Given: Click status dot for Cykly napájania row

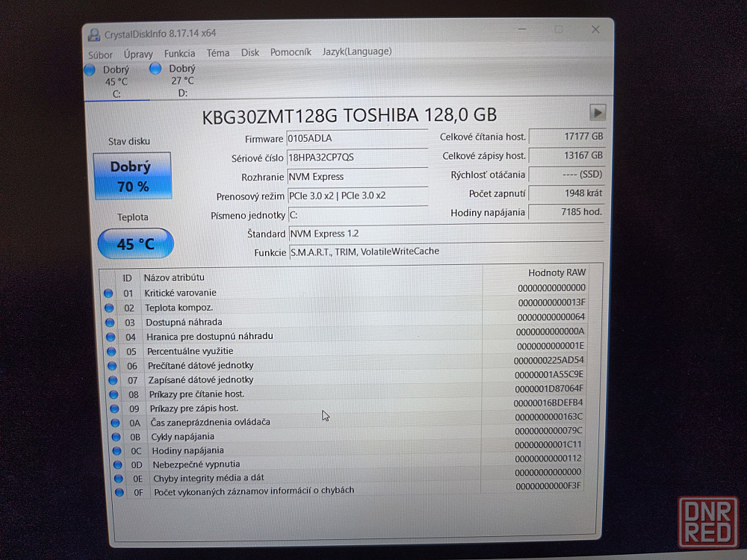Looking at the screenshot, I should (x=116, y=437).
